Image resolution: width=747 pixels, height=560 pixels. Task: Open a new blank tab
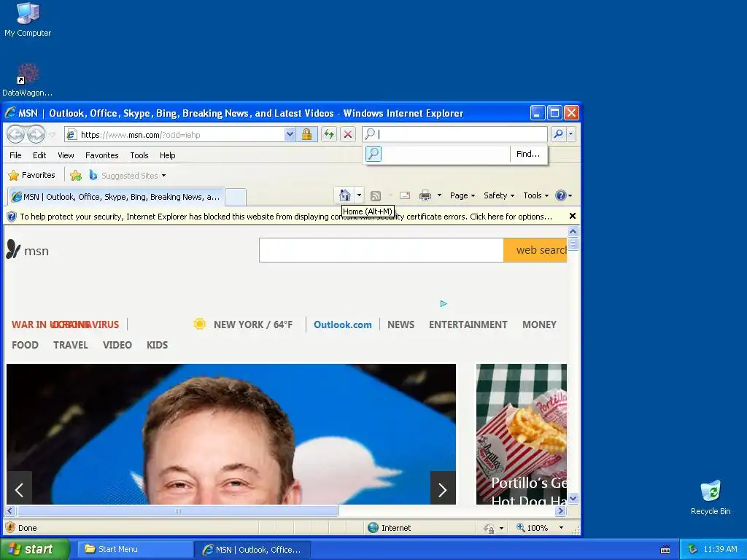click(x=236, y=197)
